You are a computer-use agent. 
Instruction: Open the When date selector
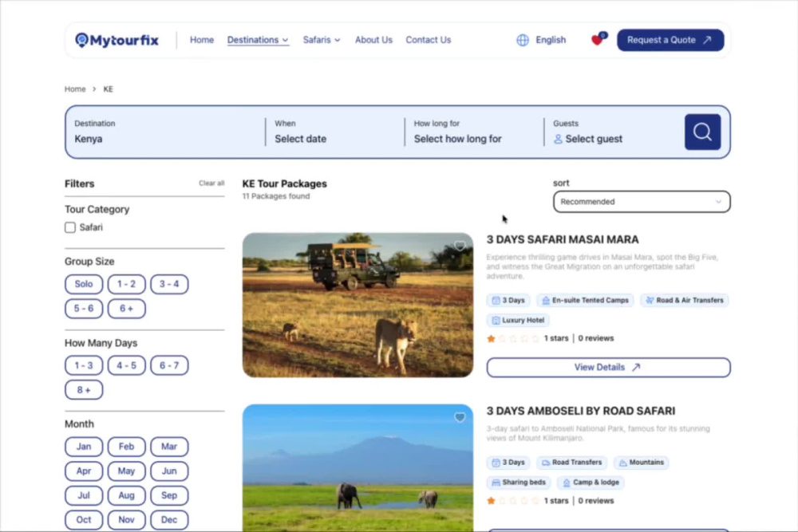[334, 132]
